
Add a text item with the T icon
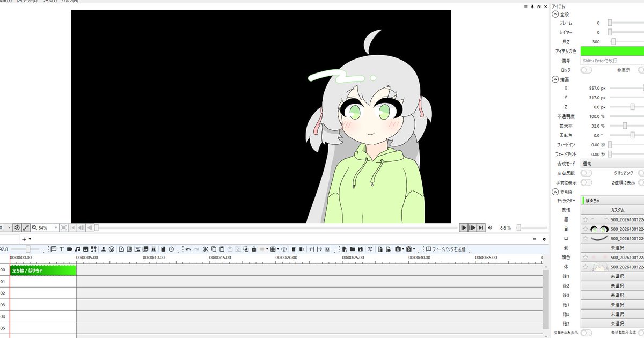click(61, 249)
